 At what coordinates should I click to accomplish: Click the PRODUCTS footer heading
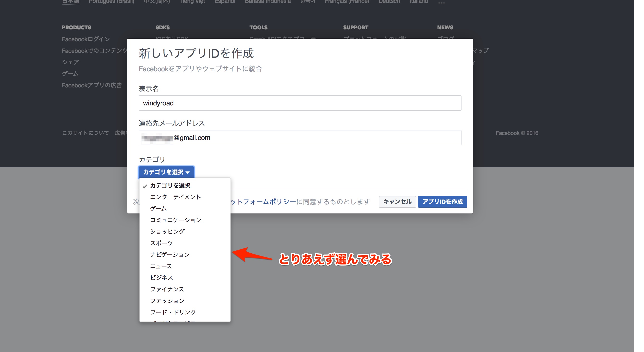pos(77,27)
